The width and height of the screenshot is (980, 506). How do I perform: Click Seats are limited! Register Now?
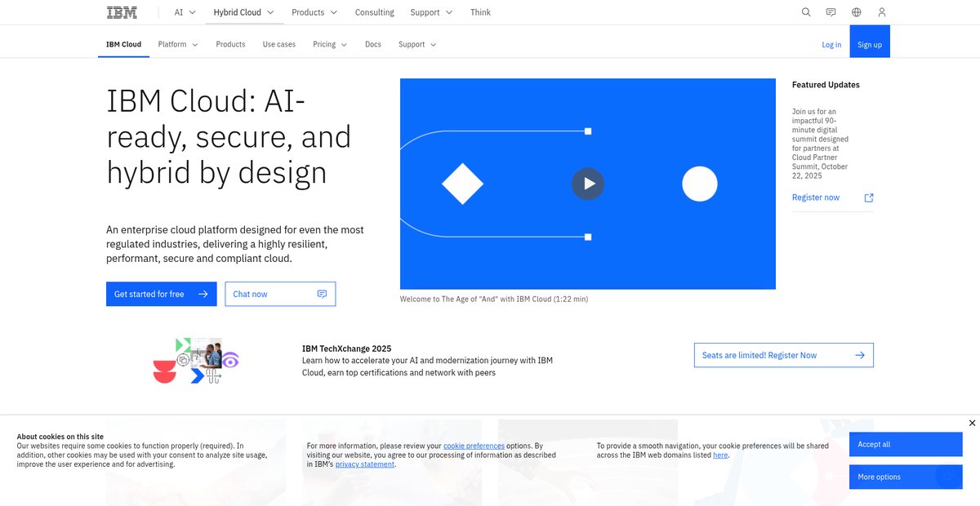coord(784,355)
